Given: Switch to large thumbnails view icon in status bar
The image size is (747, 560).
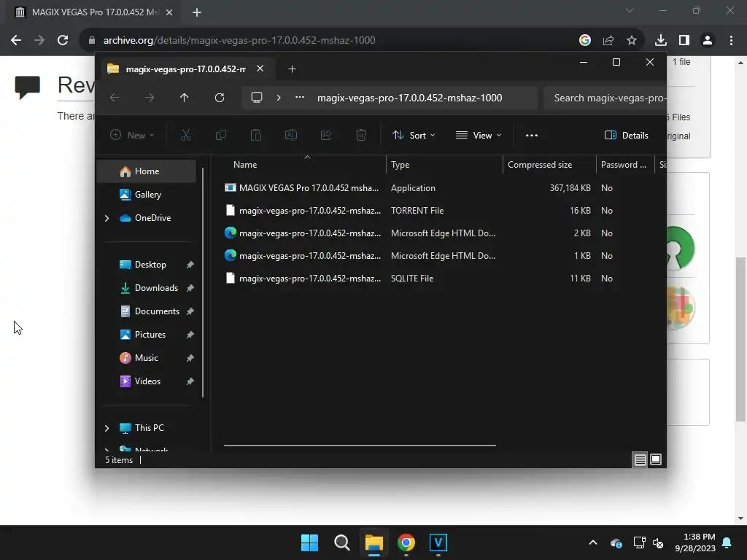Looking at the screenshot, I should 656,459.
